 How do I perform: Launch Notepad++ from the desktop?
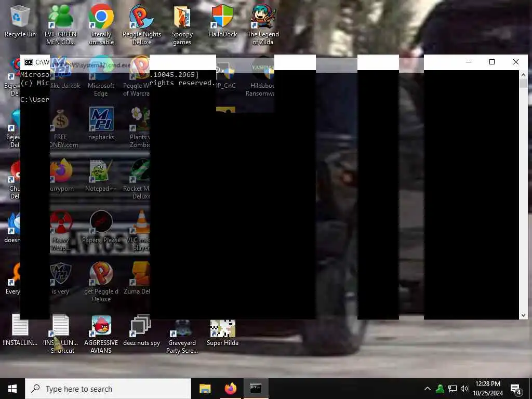click(x=101, y=176)
